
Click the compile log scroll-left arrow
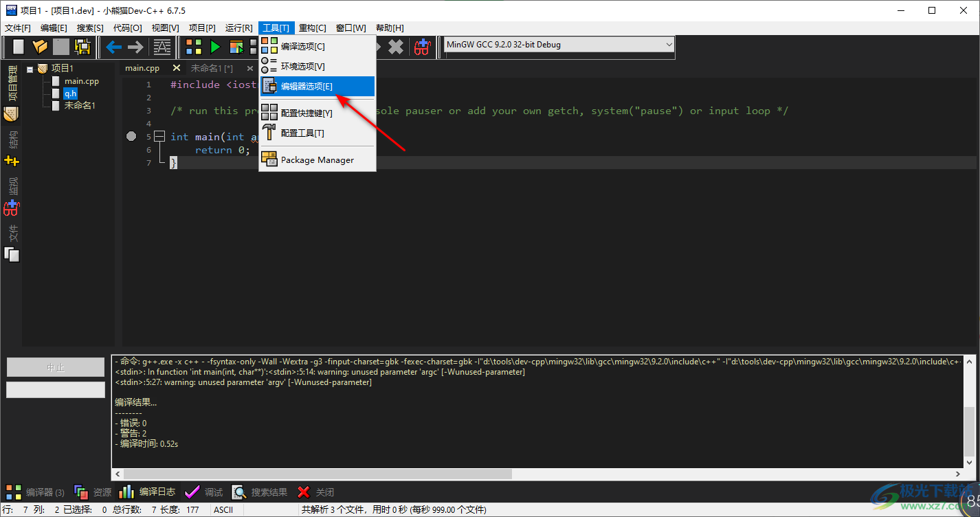pos(118,474)
